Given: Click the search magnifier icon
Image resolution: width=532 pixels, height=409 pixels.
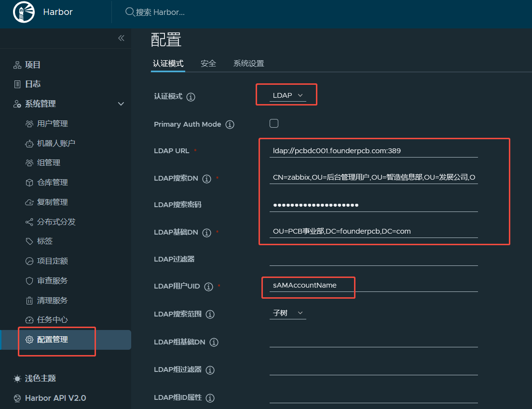Looking at the screenshot, I should pos(130,12).
